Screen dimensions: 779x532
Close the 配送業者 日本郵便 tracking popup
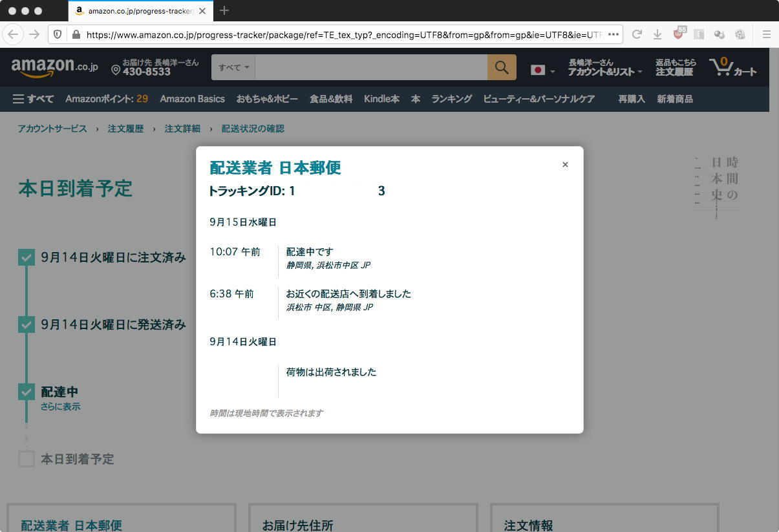(x=565, y=165)
